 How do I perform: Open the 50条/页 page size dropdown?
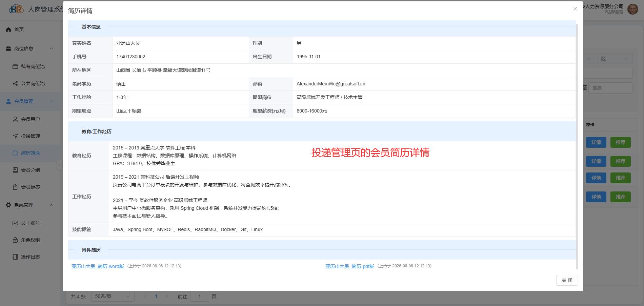[x=113, y=296]
